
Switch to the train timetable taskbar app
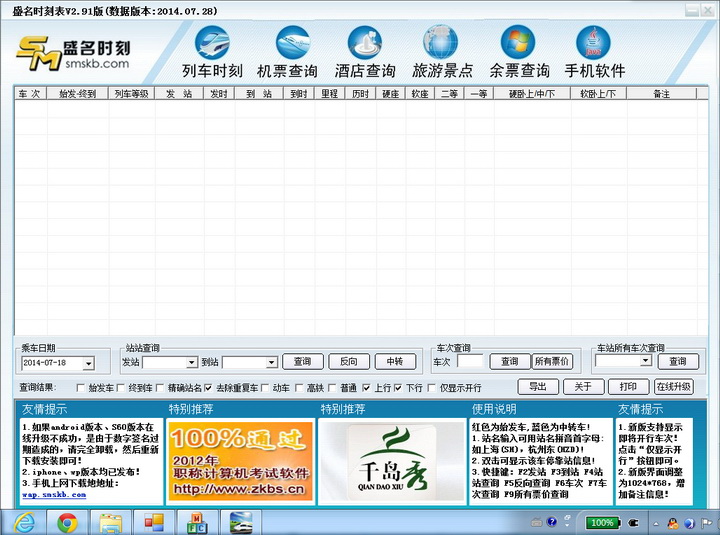[x=241, y=523]
